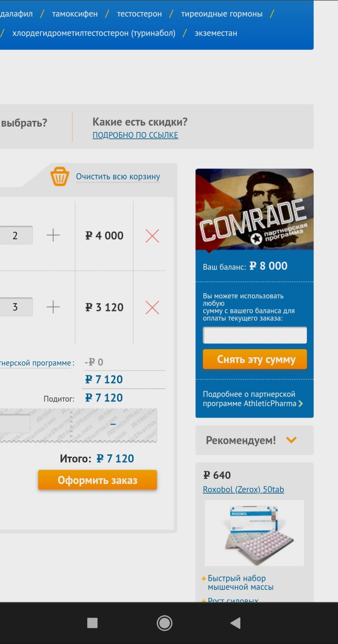Focus the balance amount input field
This screenshot has width=338, height=644.
(x=255, y=335)
